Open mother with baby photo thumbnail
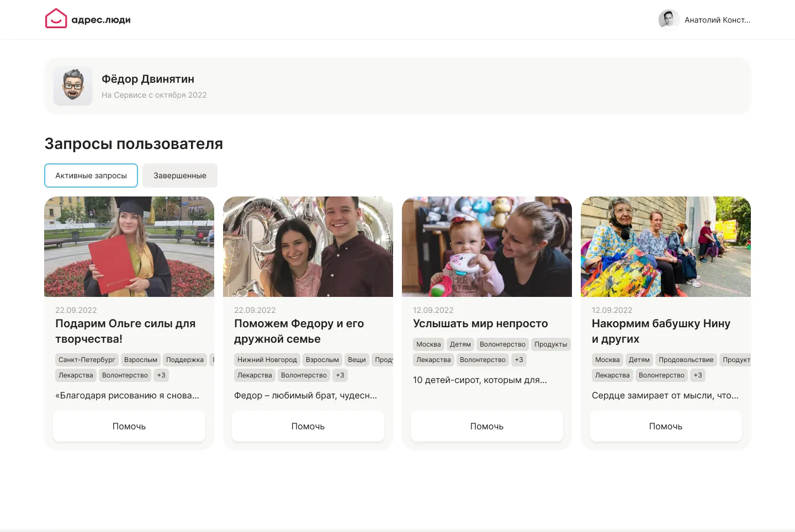Image resolution: width=795 pixels, height=532 pixels. coord(487,247)
